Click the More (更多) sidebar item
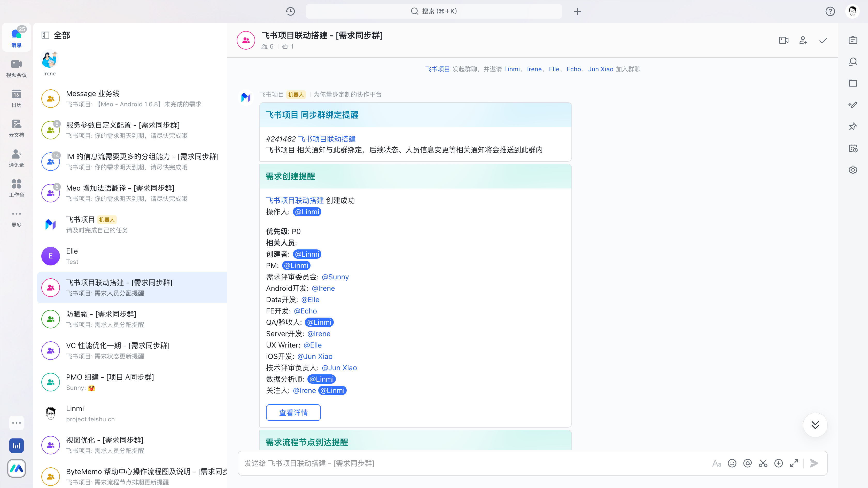Screen dimensions: 868x488 click(x=16, y=219)
